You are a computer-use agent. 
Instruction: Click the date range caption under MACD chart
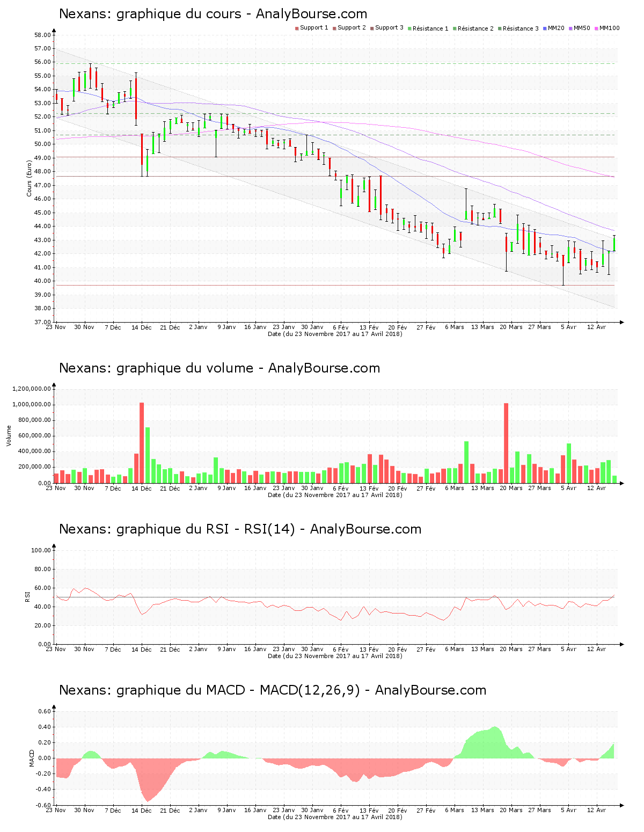[x=335, y=817]
